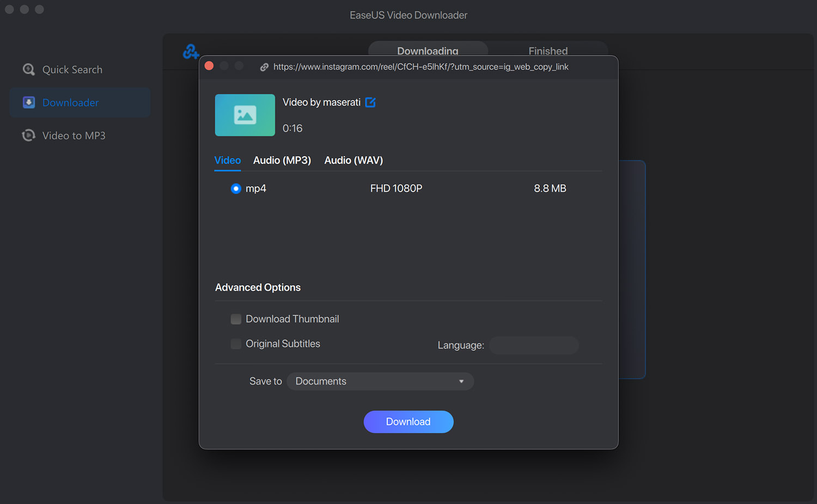The width and height of the screenshot is (817, 504).
Task: Click the Downloader sidebar icon
Action: point(29,102)
